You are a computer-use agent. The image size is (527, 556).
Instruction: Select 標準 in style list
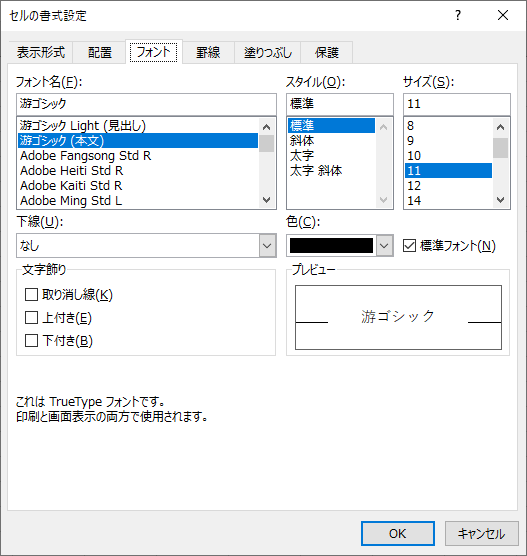tap(331, 126)
